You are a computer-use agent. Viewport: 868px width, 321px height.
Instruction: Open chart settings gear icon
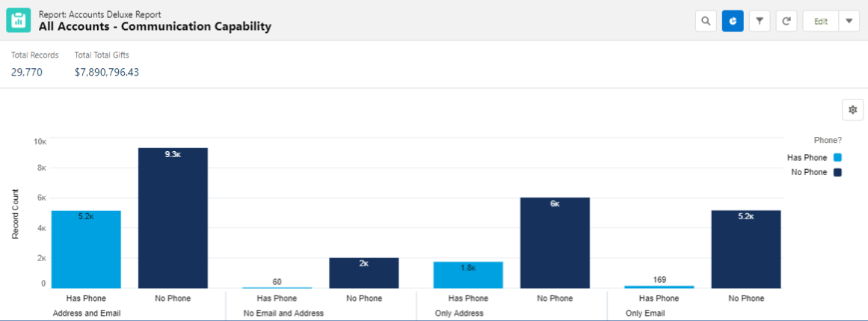coord(852,109)
